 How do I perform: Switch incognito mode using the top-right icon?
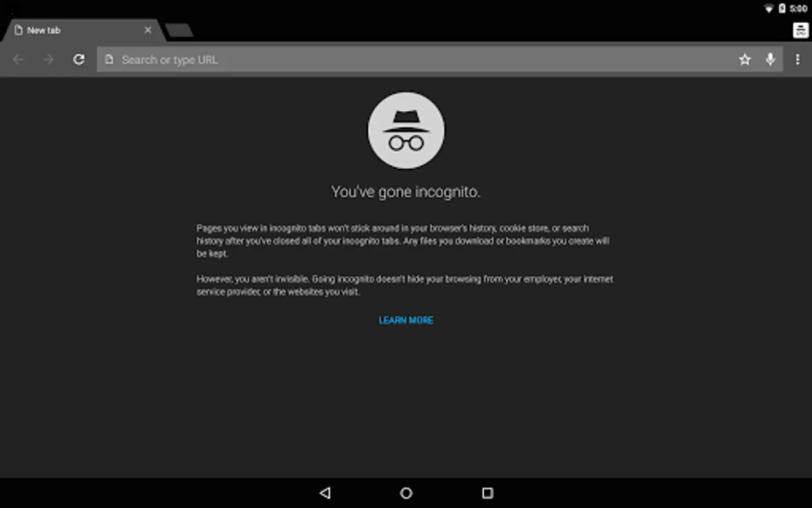pos(800,30)
